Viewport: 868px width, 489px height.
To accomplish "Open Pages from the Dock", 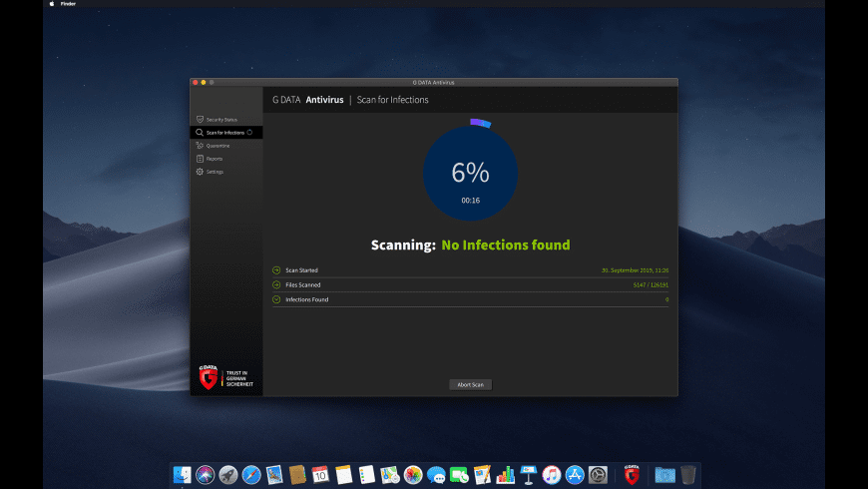I will pos(482,475).
